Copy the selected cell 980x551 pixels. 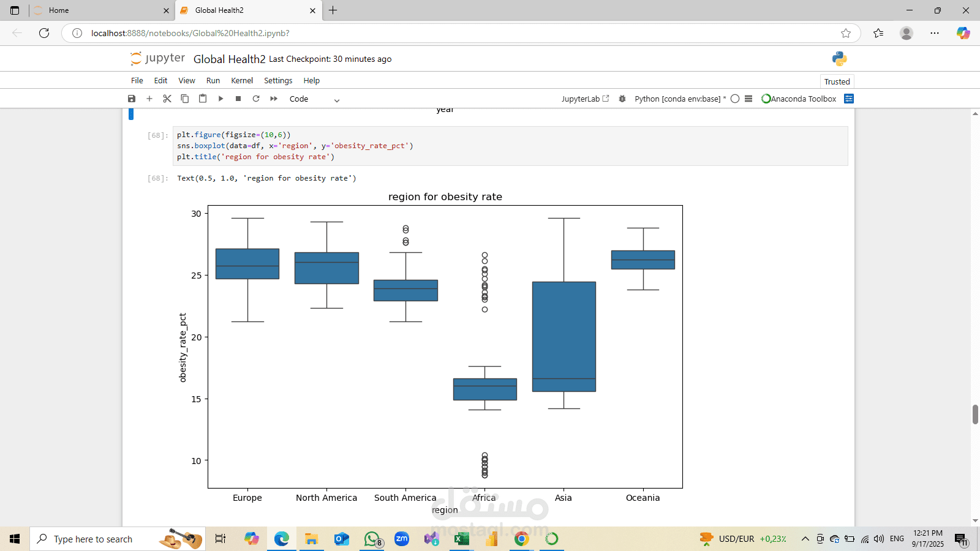[x=184, y=99]
